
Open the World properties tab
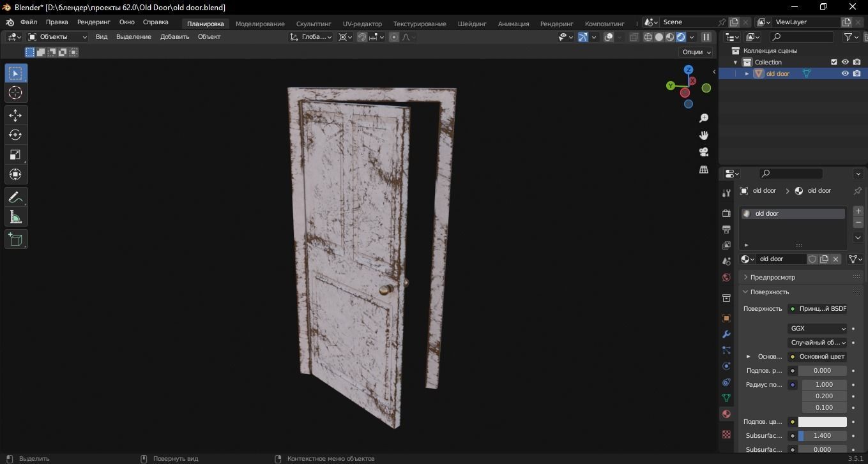[x=726, y=277]
